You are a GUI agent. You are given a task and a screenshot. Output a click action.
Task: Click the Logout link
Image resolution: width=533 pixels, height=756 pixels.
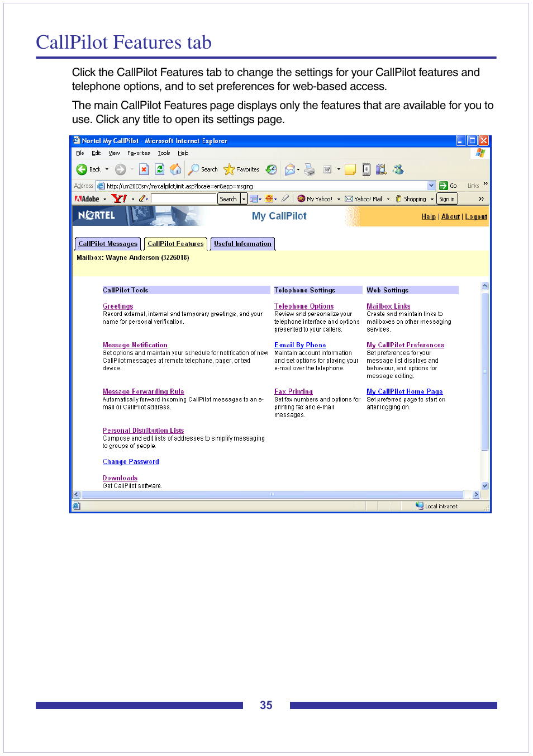pyautogui.click(x=476, y=217)
